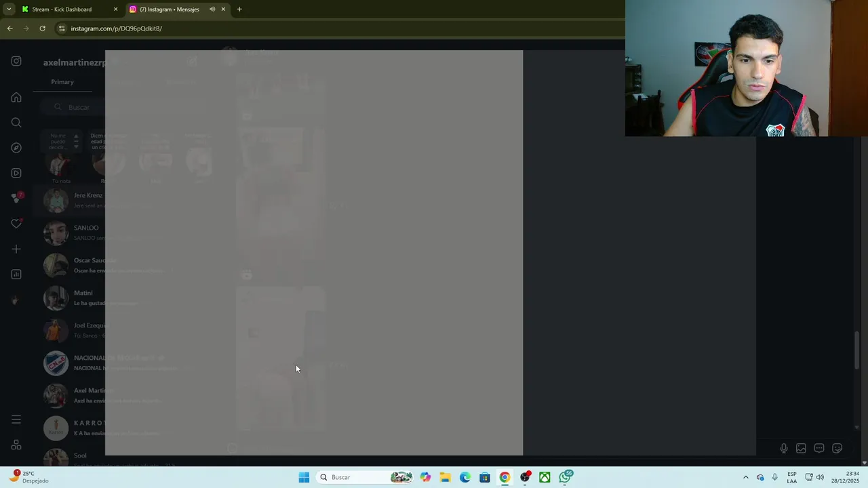The image size is (868, 488).
Task: Expand the system tray hidden icons
Action: pos(746,477)
